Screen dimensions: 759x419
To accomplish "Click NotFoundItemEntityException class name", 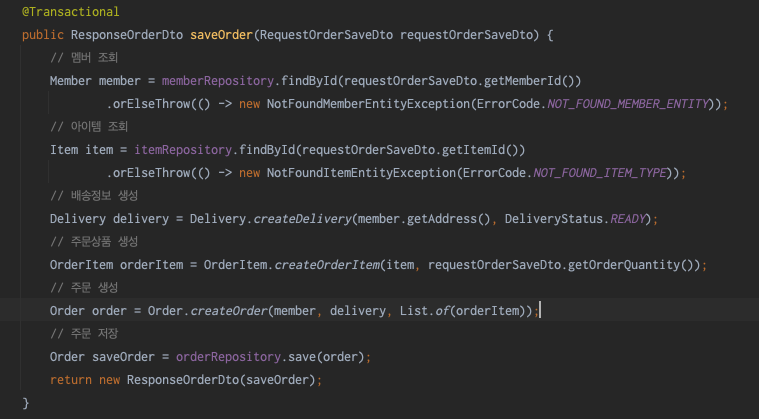I will point(361,173).
